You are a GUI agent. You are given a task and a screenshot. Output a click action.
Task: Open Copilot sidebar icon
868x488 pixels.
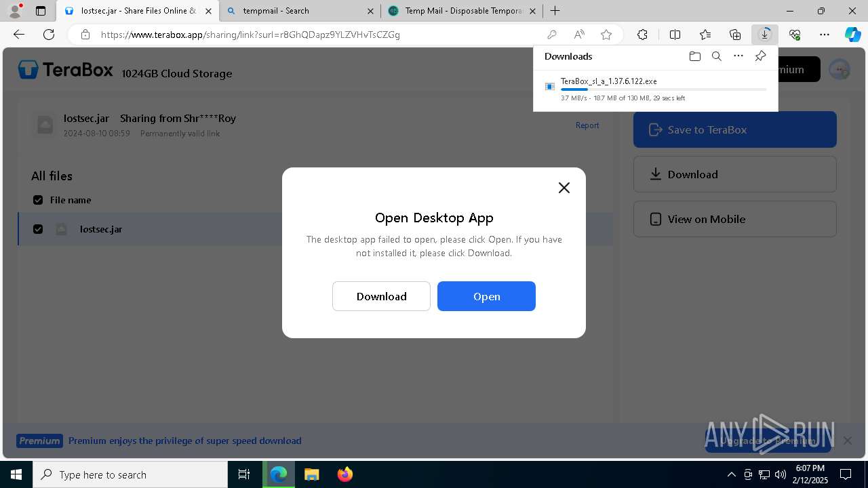[x=852, y=35]
